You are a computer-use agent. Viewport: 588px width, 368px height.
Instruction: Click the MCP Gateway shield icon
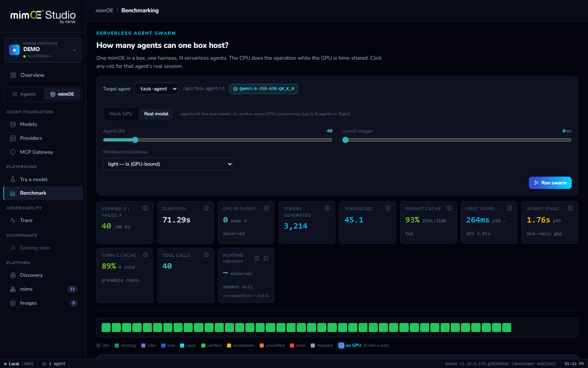coord(13,152)
